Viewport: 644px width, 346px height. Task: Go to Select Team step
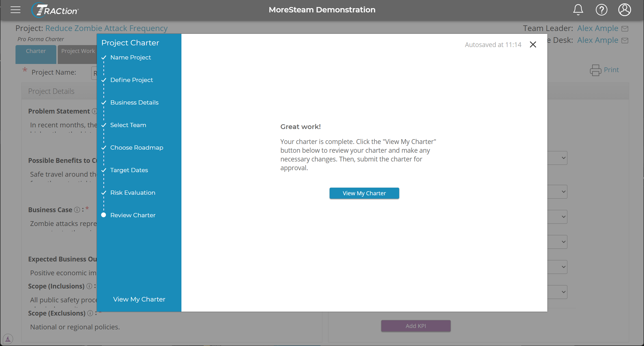pyautogui.click(x=128, y=125)
